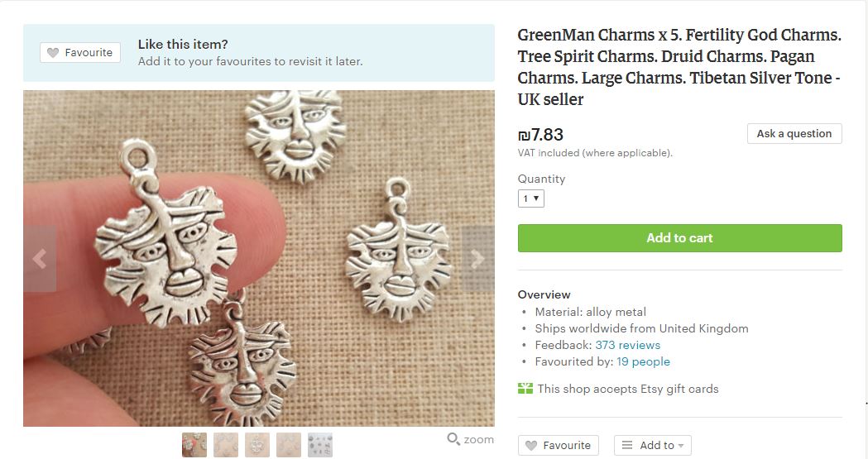Image resolution: width=868 pixels, height=459 pixels.
Task: Click the heart Favourite button in banner
Action: (x=80, y=53)
